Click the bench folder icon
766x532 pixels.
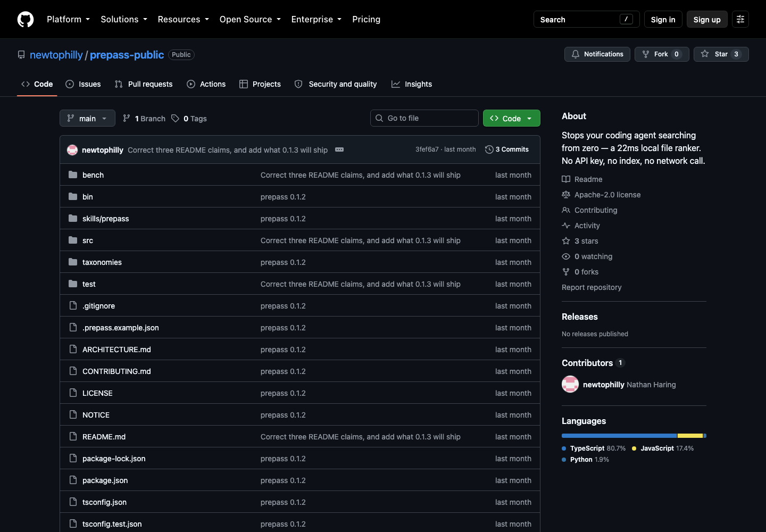click(73, 175)
